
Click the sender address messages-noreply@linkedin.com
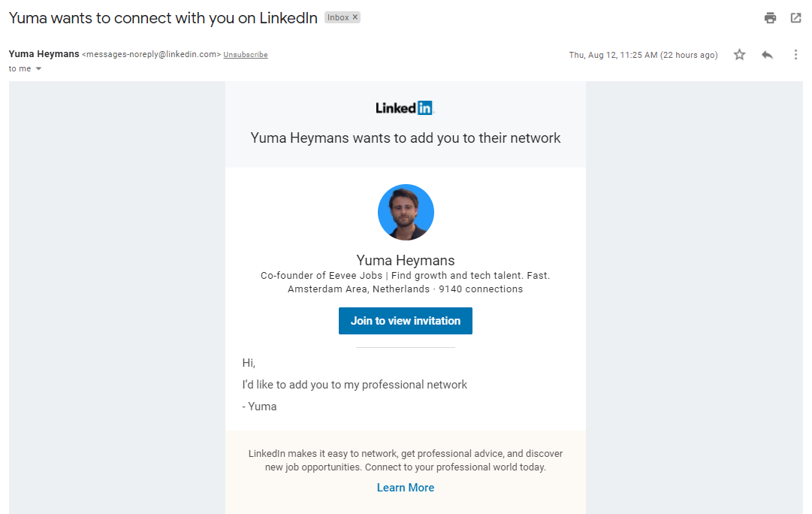pos(151,55)
